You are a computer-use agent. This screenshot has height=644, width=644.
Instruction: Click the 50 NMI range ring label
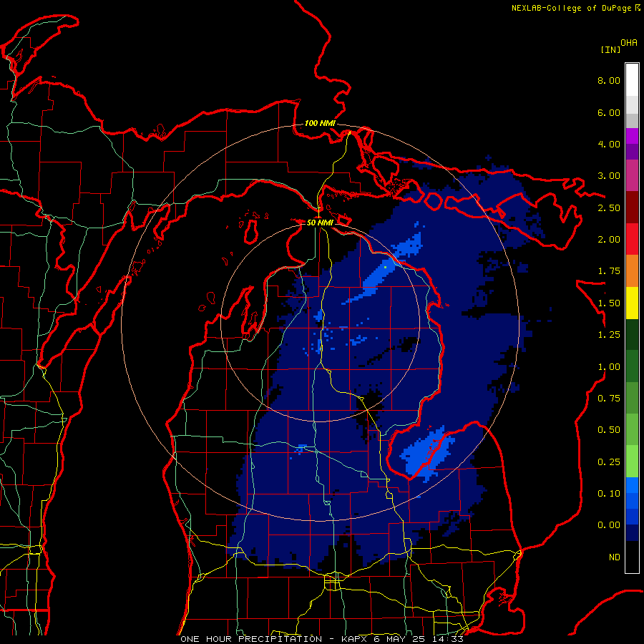[320, 223]
